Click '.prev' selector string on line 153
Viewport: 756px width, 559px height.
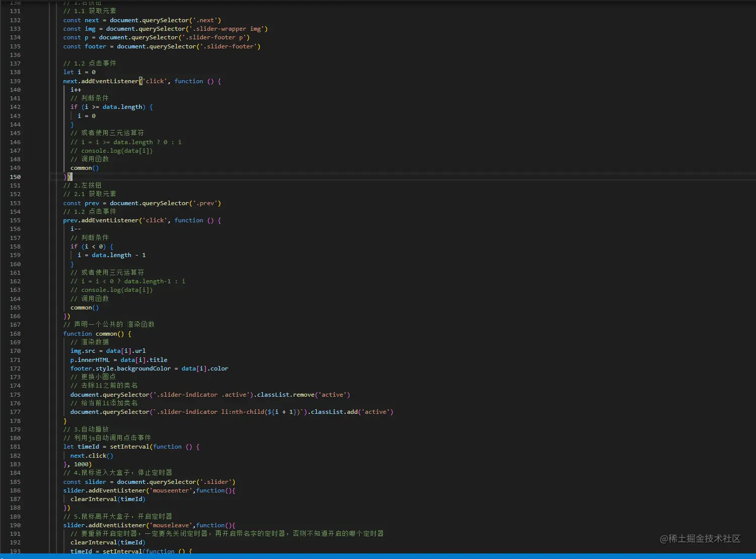point(205,203)
